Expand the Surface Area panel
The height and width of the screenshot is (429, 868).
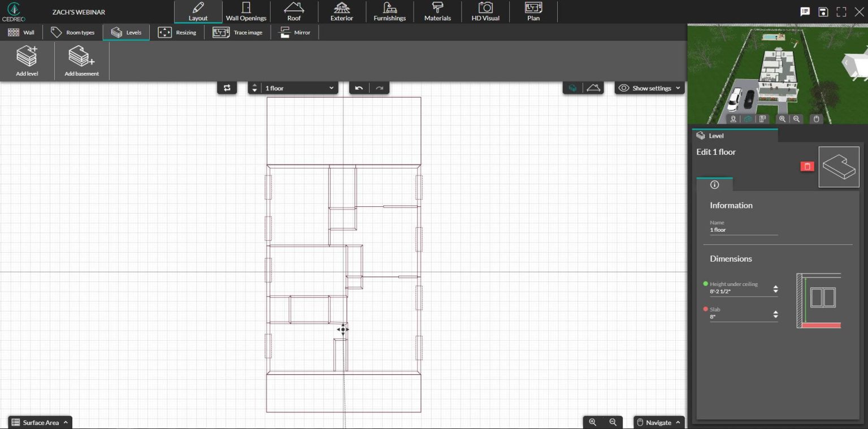pos(40,422)
